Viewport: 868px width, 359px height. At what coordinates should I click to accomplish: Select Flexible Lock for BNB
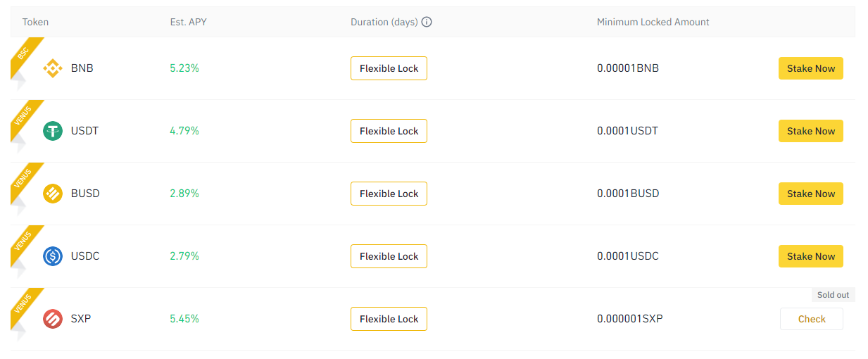coord(389,68)
